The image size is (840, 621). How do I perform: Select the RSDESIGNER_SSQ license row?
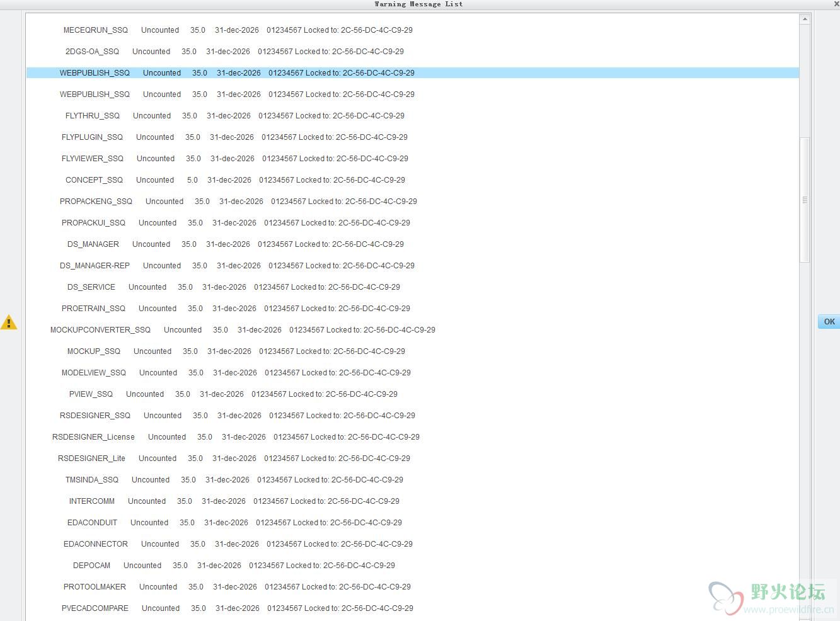[413, 416]
